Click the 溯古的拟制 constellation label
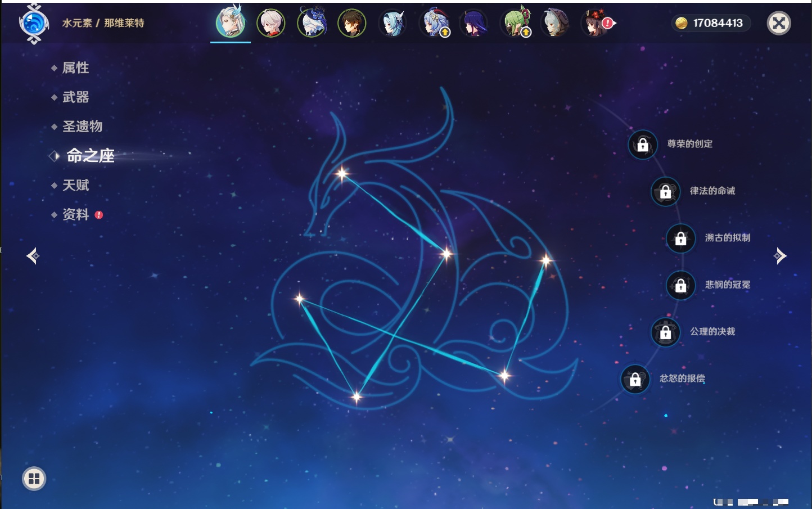 click(728, 237)
